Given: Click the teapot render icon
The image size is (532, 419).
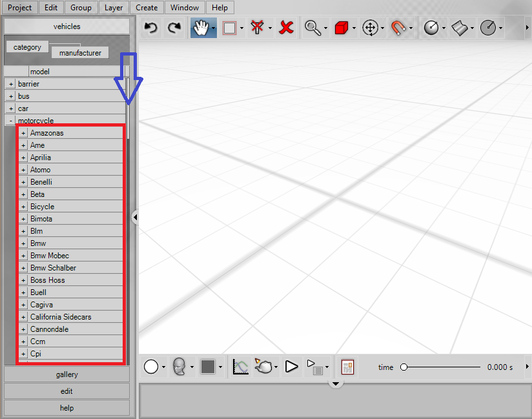Looking at the screenshot, I should click(263, 366).
